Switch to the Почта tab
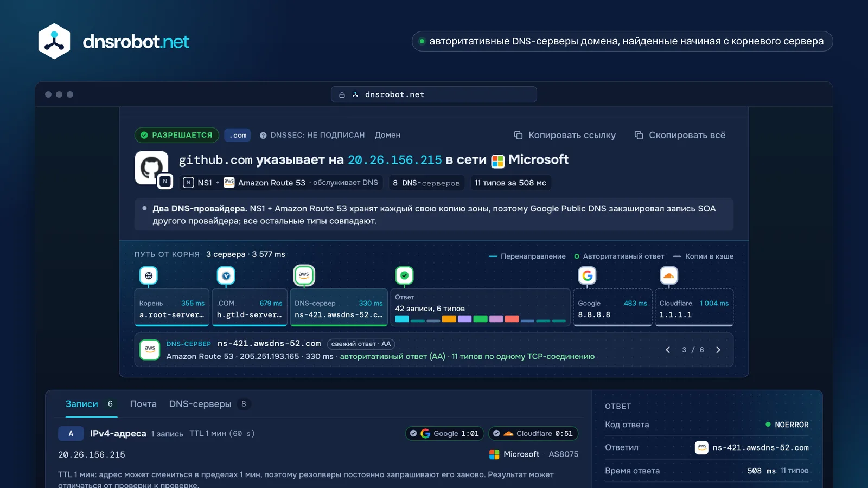Screen dimensions: 868x488 (143, 404)
